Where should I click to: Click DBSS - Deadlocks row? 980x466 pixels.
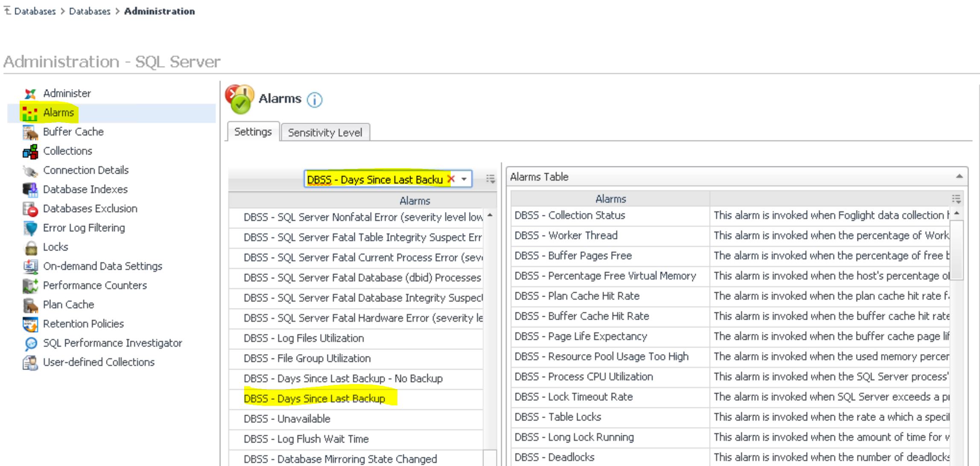[x=730, y=457]
